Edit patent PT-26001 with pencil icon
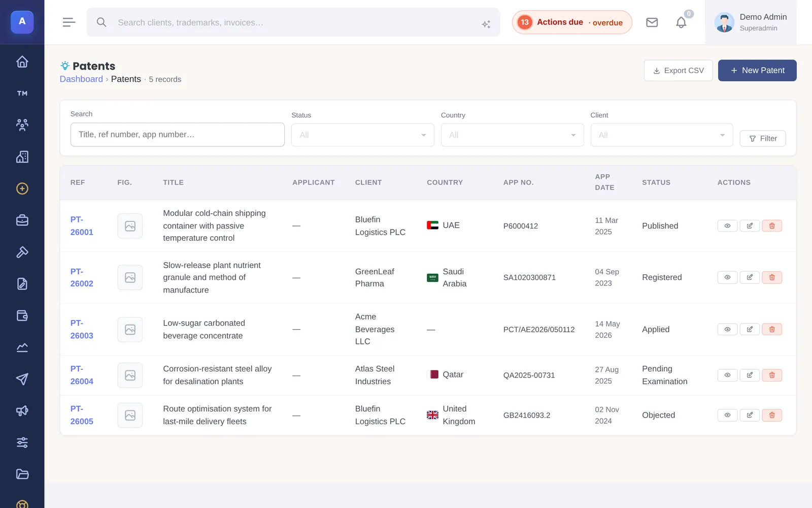The width and height of the screenshot is (812, 508). click(750, 226)
